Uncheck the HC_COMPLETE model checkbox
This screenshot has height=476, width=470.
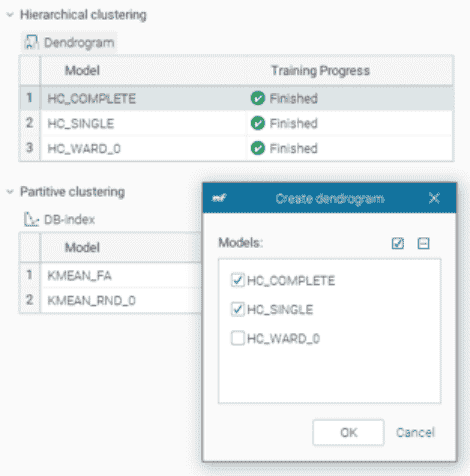pyautogui.click(x=238, y=280)
